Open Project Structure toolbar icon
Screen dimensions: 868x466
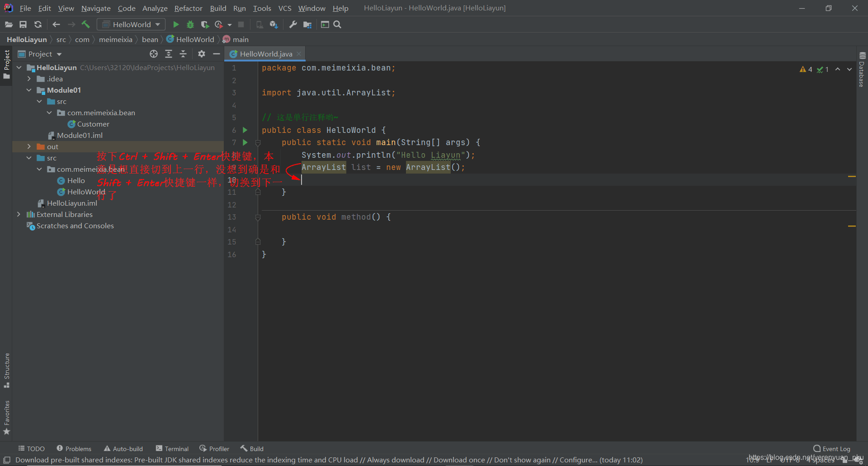307,24
